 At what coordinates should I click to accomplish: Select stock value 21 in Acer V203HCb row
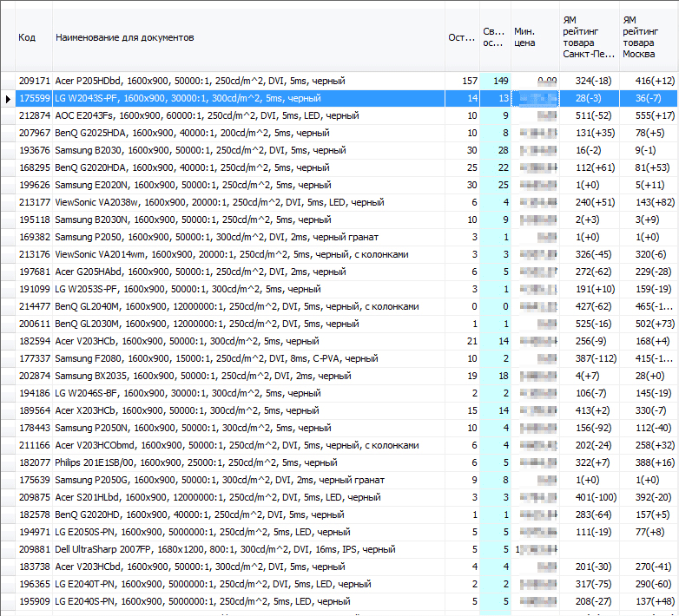(x=462, y=341)
